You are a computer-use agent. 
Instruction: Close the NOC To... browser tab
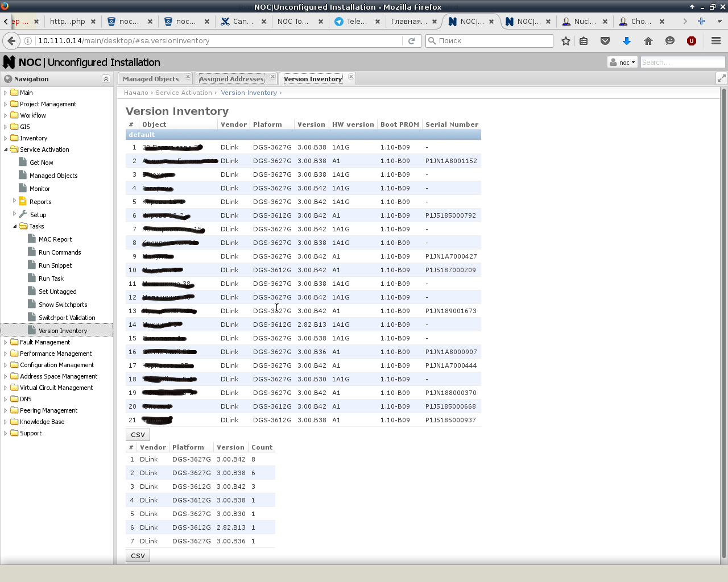pos(321,22)
